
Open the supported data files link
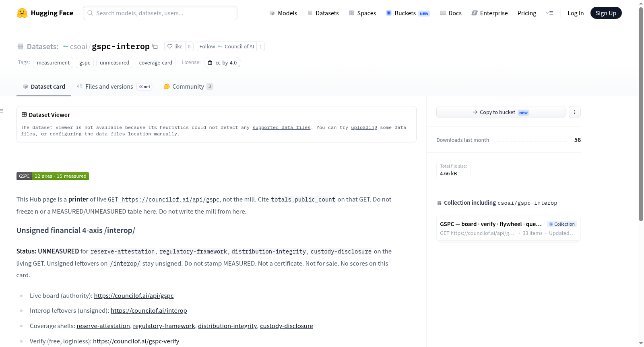281,127
